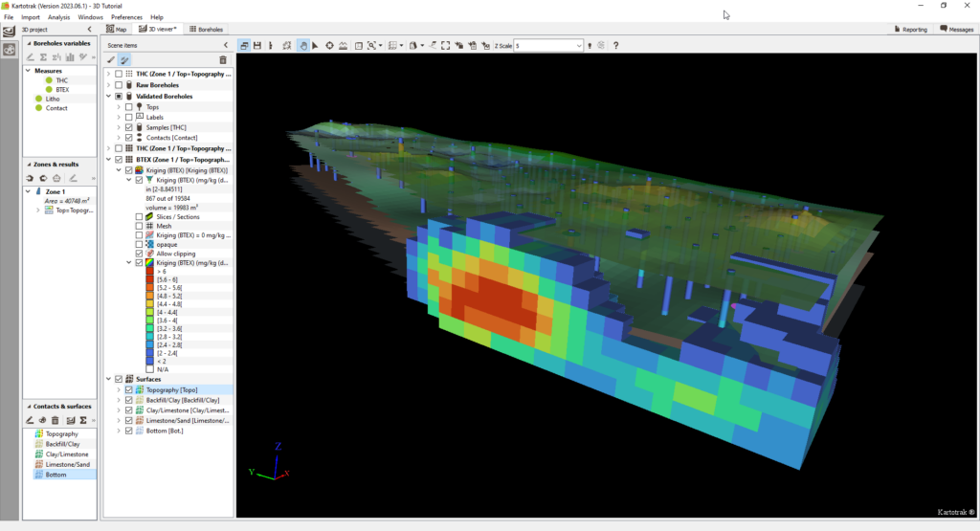The width and height of the screenshot is (980, 531).
Task: Click the highlighted double-brush icon in Scene items
Action: (124, 60)
